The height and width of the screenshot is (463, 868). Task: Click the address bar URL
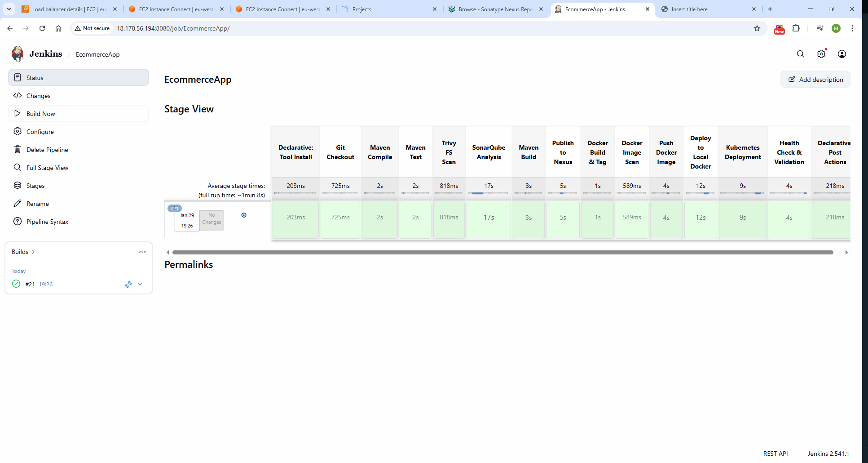173,28
